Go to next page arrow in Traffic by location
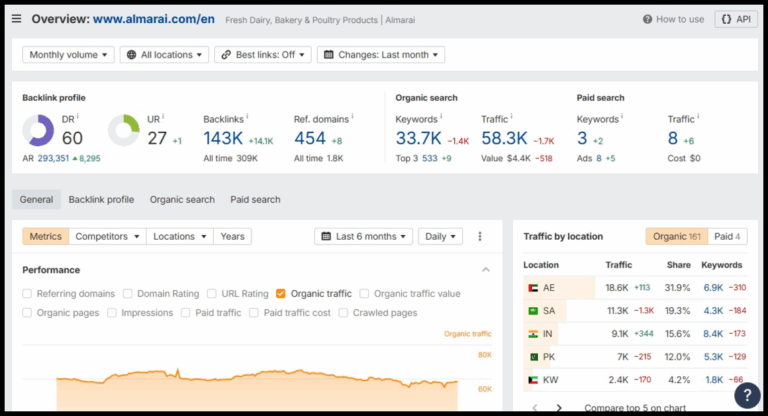 (x=559, y=408)
